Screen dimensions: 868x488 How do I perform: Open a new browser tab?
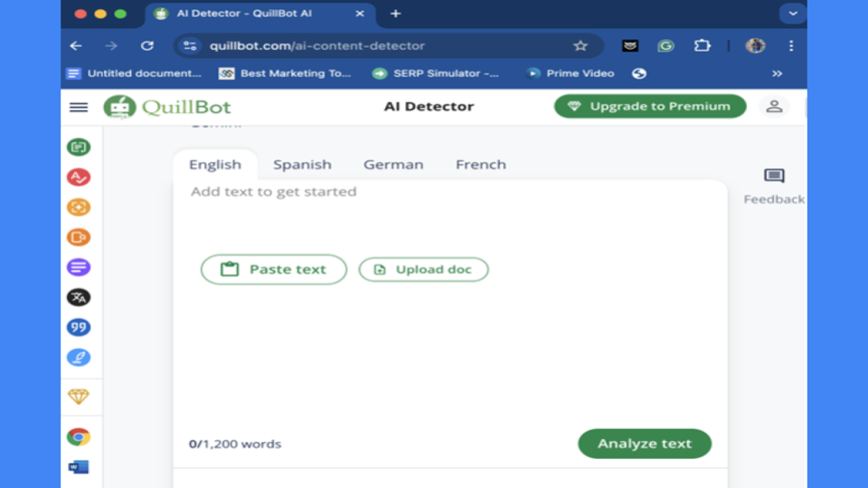pos(395,14)
